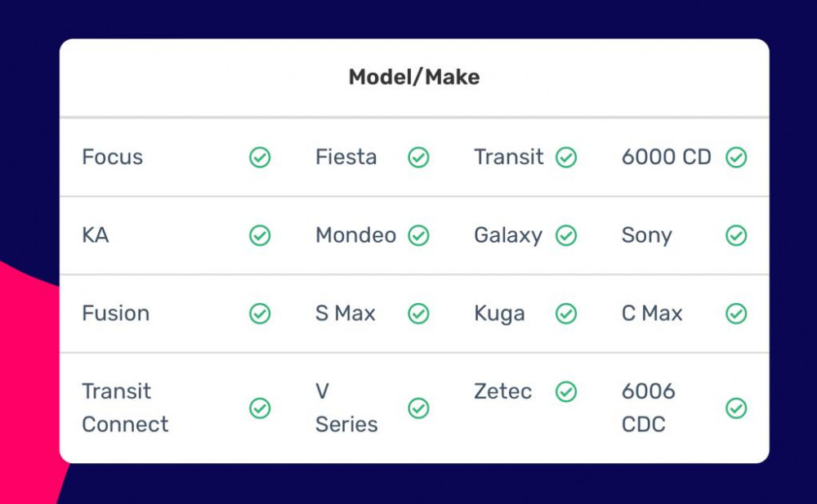Screen dimensions: 817x504
Task: Select the check icon beside V Series
Action: point(418,408)
